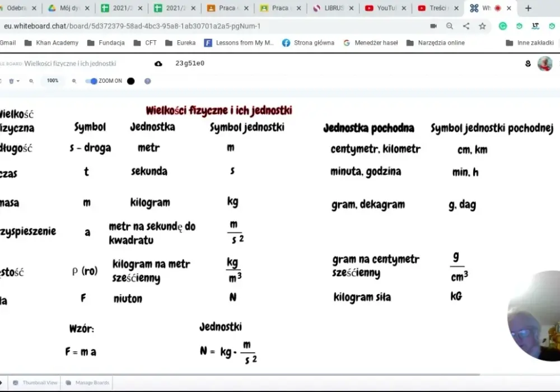Click the webcam video bubble

point(534,316)
